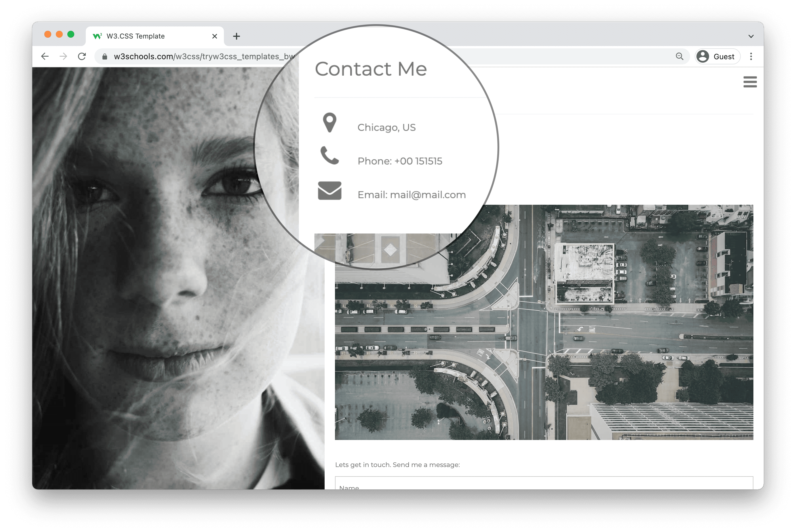The height and width of the screenshot is (532, 796).
Task: Click the Phone: +00 151515 text
Action: (x=399, y=161)
